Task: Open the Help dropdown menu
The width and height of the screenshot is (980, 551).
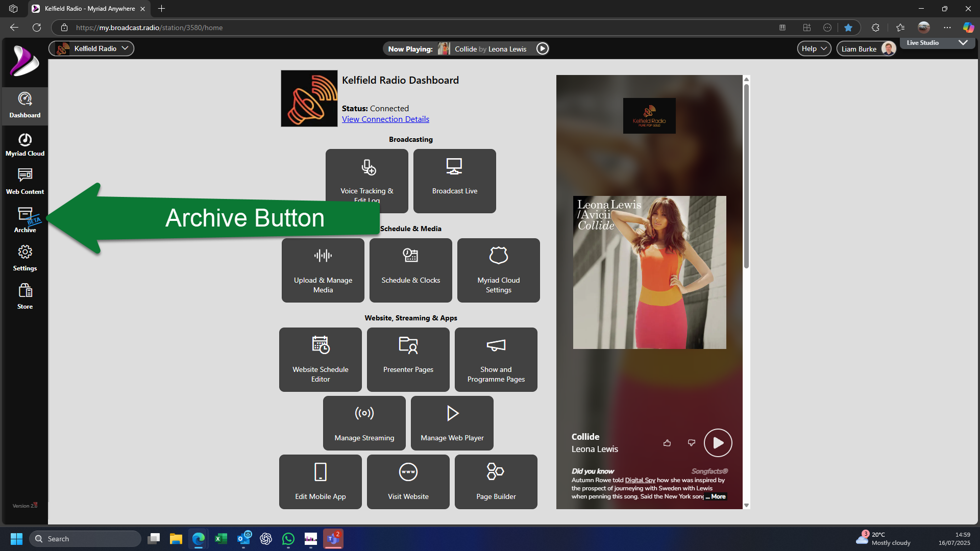Action: tap(814, 48)
